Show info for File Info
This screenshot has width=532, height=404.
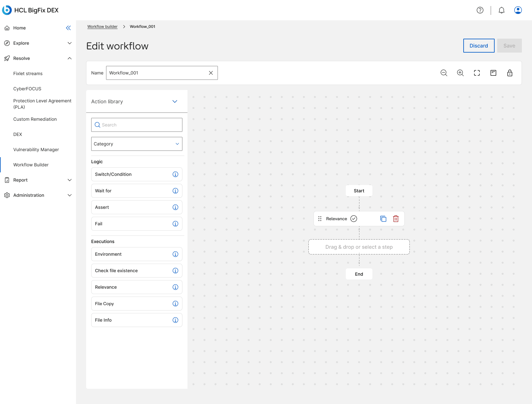tap(175, 320)
